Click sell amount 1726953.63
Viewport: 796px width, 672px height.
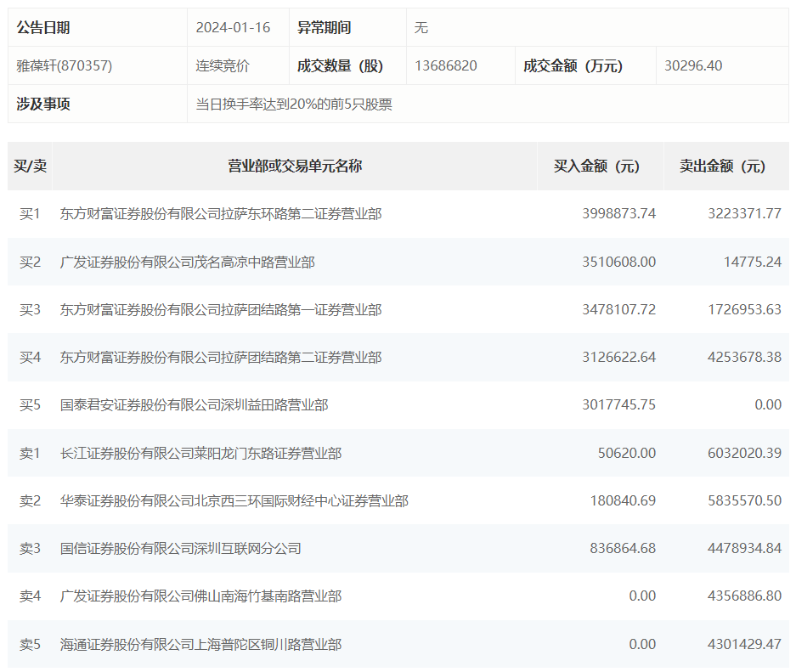coord(745,309)
